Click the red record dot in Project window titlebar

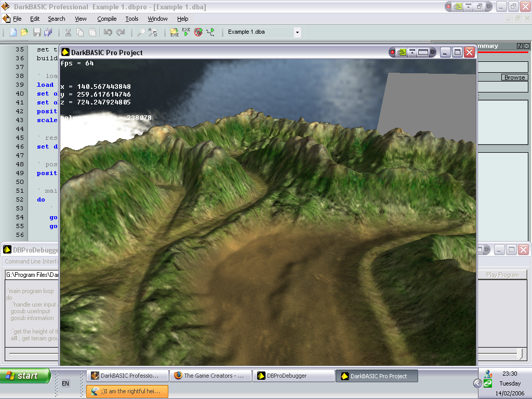point(393,52)
